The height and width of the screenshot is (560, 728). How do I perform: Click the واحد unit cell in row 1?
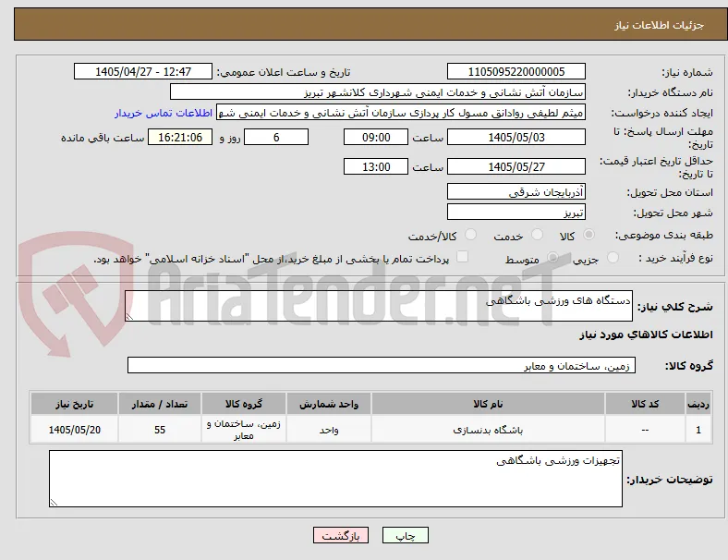click(x=329, y=430)
